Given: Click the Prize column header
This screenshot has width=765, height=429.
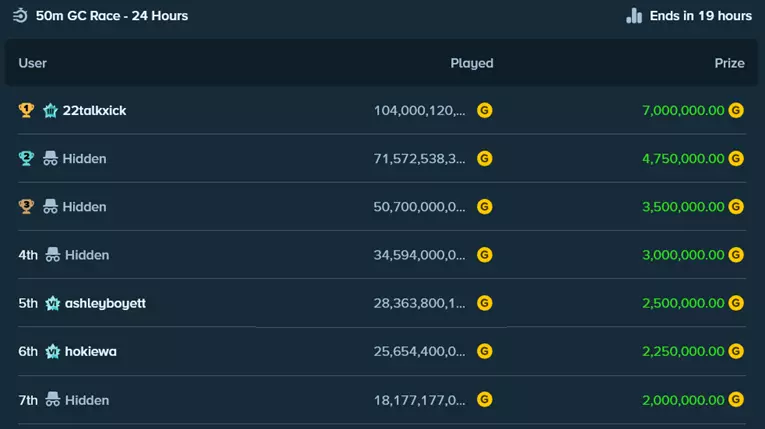Looking at the screenshot, I should click(729, 63).
